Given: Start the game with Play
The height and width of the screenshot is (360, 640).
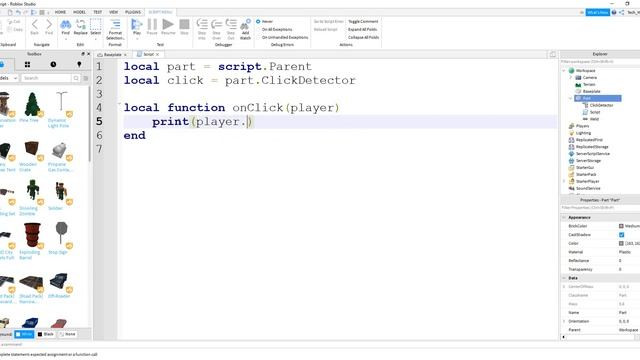Looking at the screenshot, I should click(137, 24).
